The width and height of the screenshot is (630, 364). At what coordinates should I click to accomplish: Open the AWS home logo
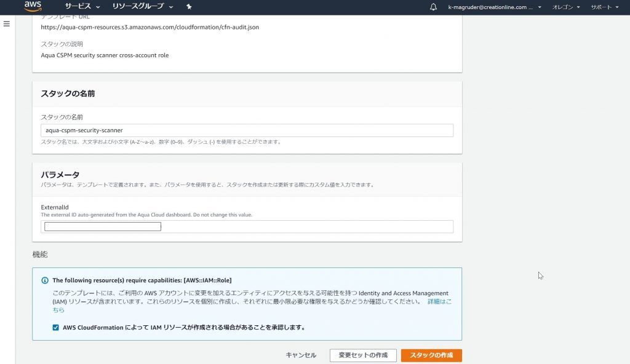pos(33,6)
